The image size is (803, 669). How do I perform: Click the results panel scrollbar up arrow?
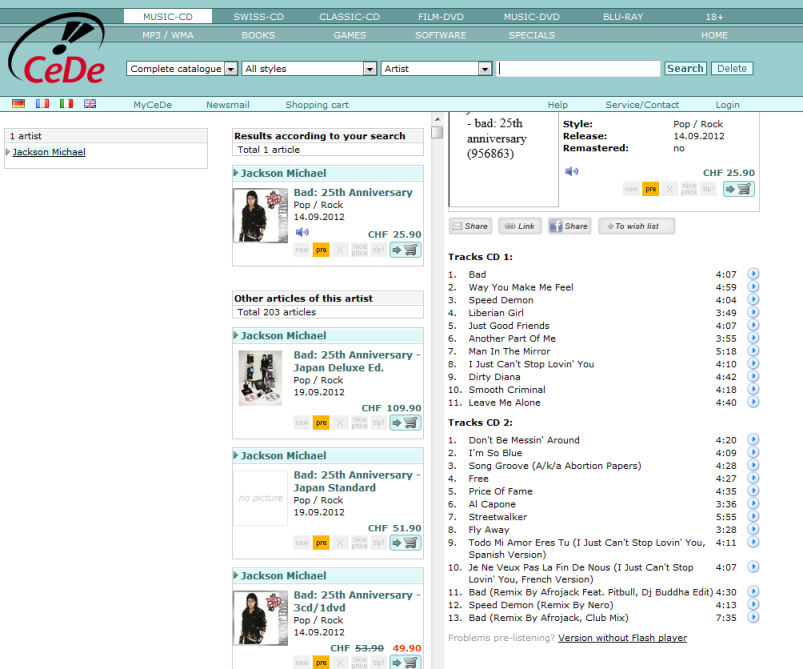(x=437, y=132)
